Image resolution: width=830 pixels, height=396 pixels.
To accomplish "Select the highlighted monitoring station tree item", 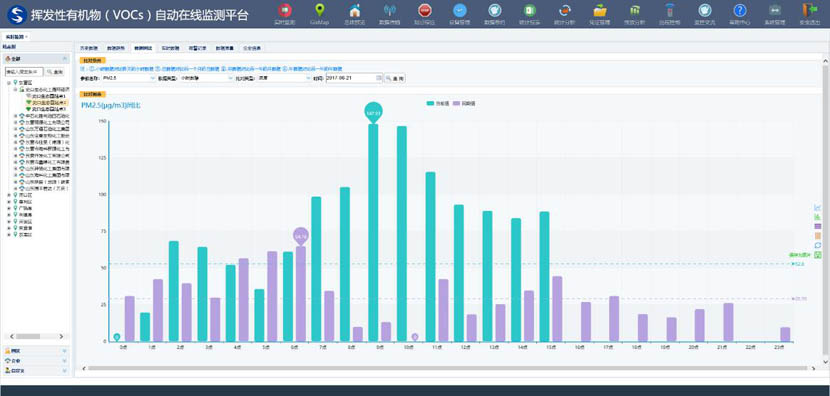I will (47, 102).
